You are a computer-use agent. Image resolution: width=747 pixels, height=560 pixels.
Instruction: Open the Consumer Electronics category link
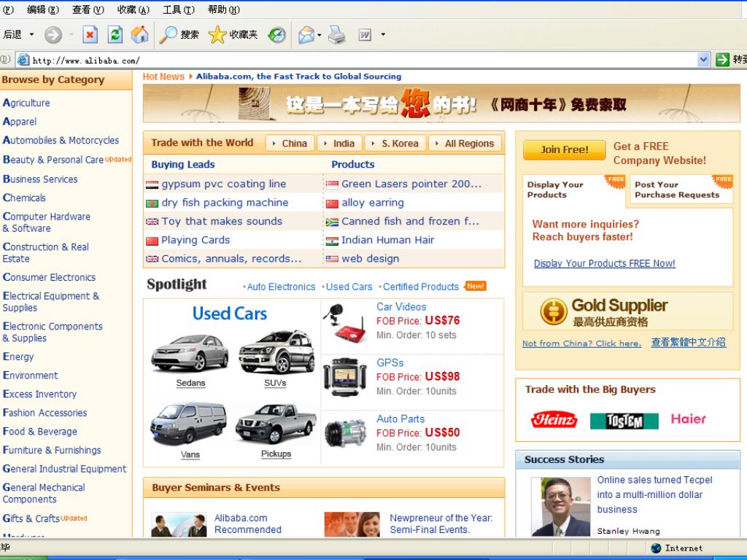click(49, 277)
